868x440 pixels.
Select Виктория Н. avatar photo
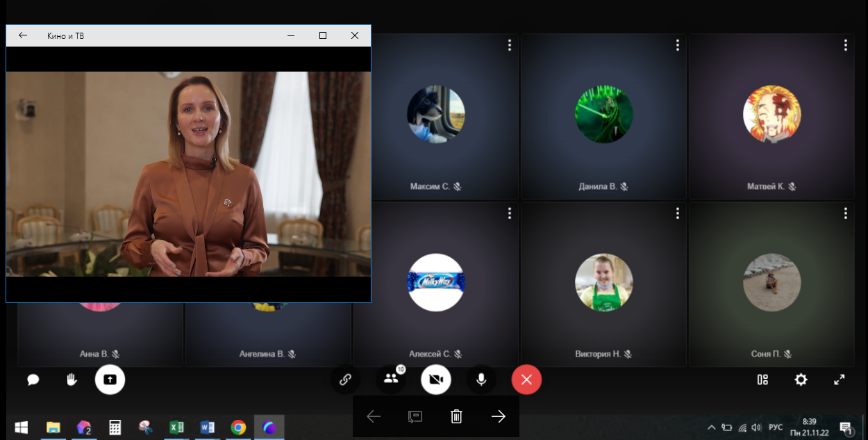pyautogui.click(x=604, y=282)
